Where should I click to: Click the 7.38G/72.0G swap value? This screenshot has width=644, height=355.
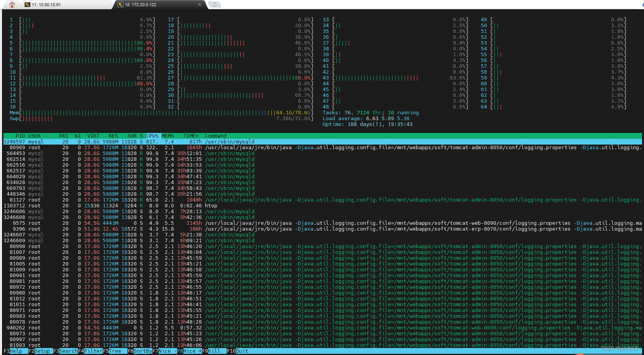click(x=293, y=119)
